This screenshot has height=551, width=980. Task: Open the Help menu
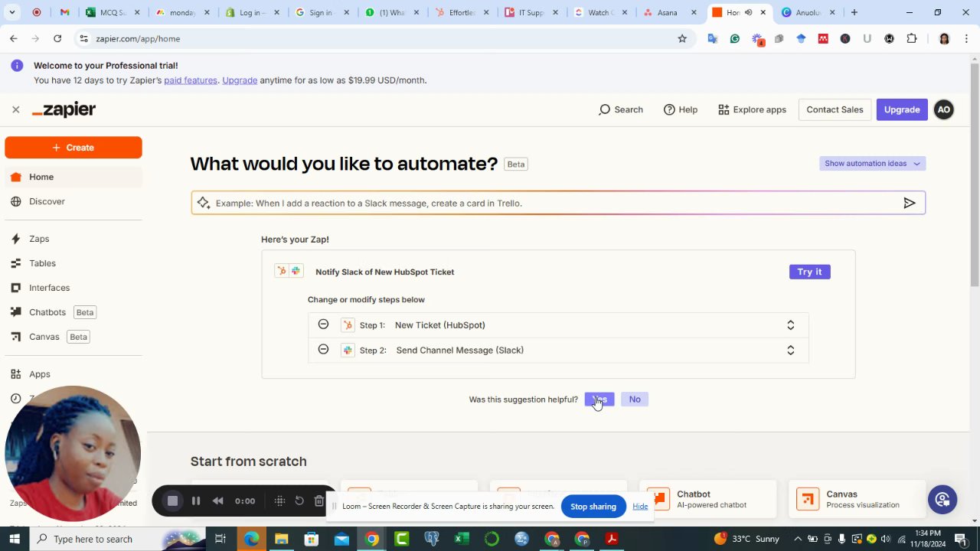point(681,109)
